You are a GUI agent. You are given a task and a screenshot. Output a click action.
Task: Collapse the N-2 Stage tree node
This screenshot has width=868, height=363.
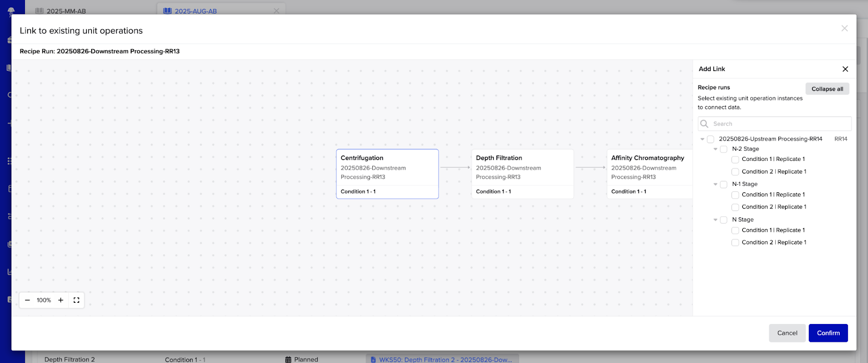click(x=716, y=149)
